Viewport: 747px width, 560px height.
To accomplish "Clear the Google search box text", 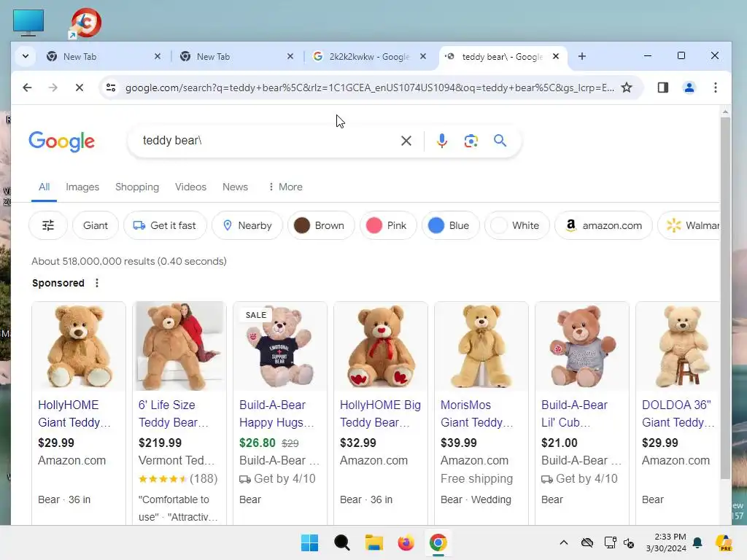I will [406, 141].
